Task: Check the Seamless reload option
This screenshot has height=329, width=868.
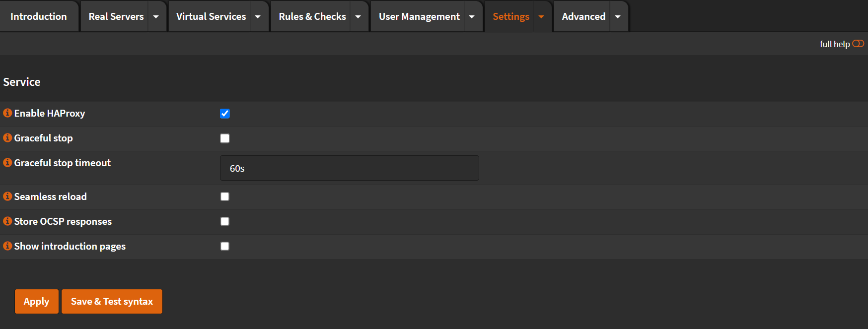Action: tap(225, 197)
